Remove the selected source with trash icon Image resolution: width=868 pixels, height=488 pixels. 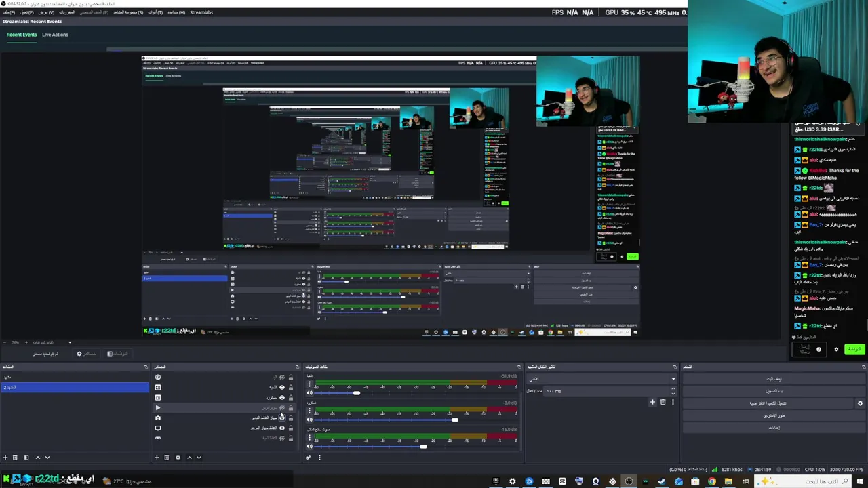tap(166, 457)
